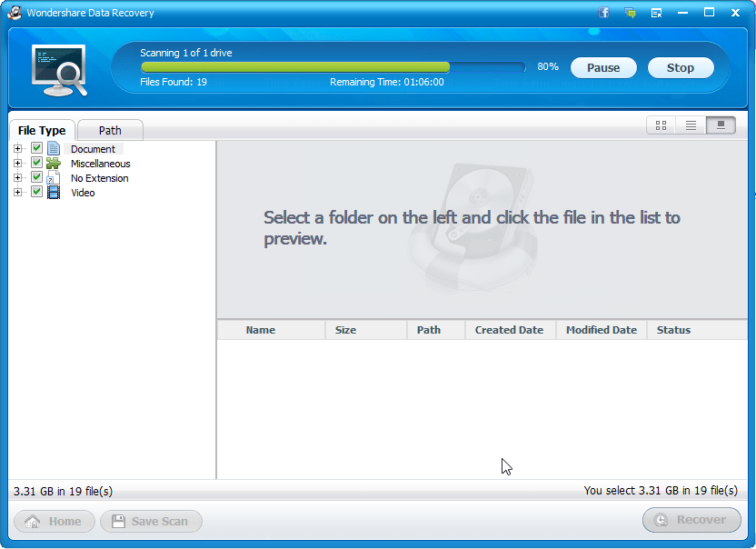The height and width of the screenshot is (549, 756).
Task: Click "Scanning 1 of 1 drive" text
Action: click(x=186, y=53)
